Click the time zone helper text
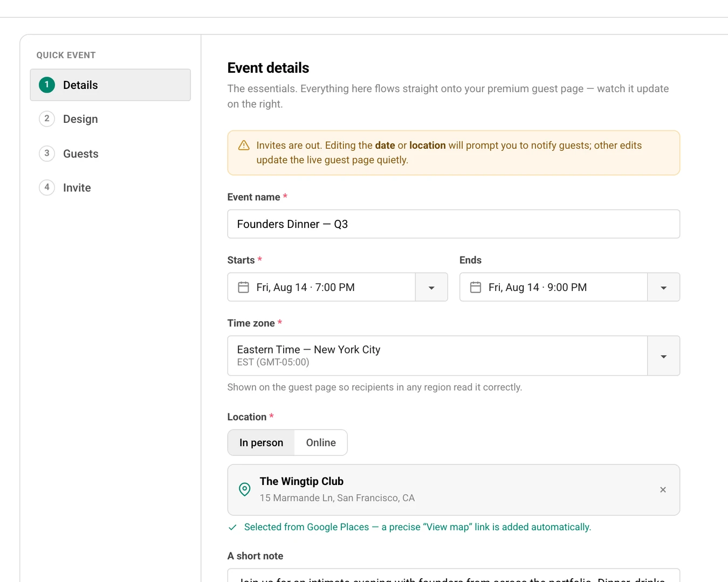728x582 pixels. [x=375, y=387]
